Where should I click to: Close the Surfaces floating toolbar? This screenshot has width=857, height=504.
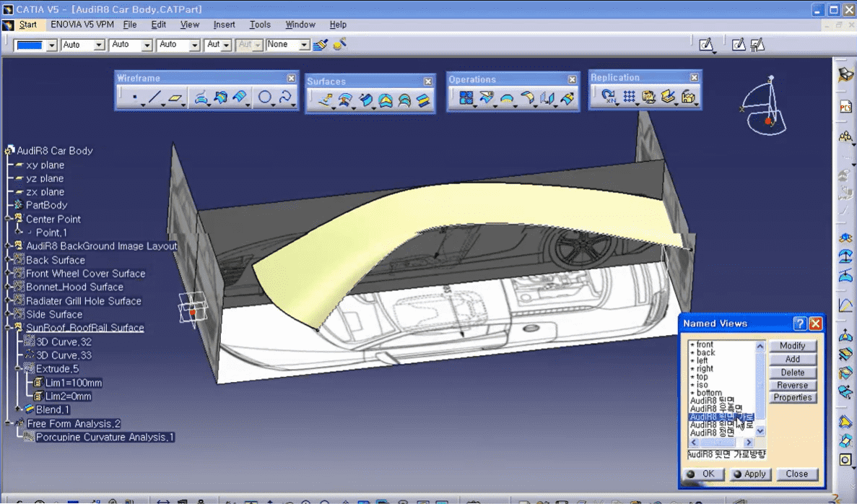428,82
